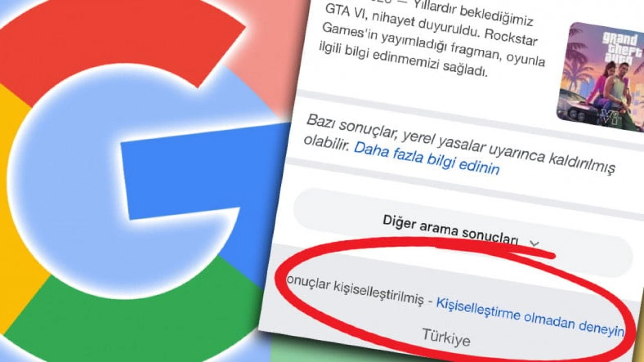
Task: Expand results with the chevron arrow
Action: pyautogui.click(x=534, y=244)
